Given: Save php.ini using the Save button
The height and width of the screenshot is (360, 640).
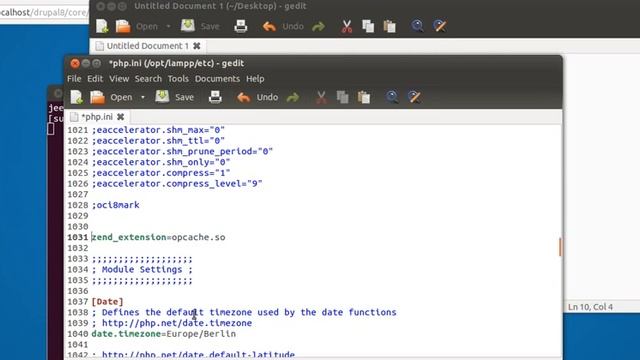Looking at the screenshot, I should [x=175, y=97].
